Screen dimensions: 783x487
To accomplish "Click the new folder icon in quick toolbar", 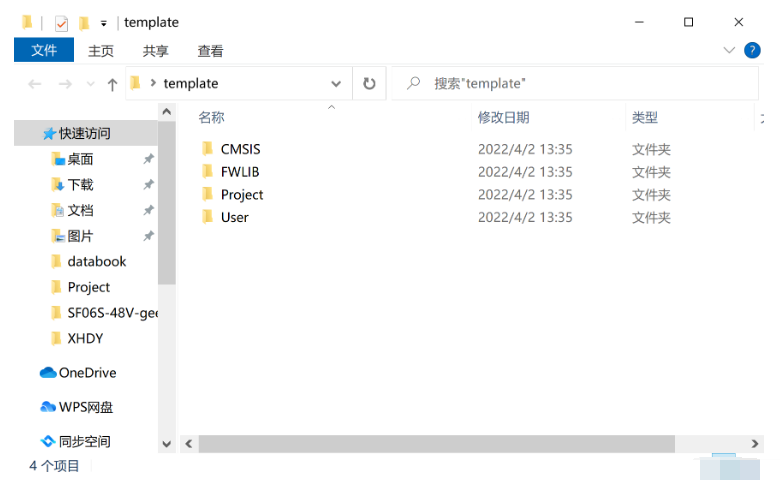I will 84,23.
